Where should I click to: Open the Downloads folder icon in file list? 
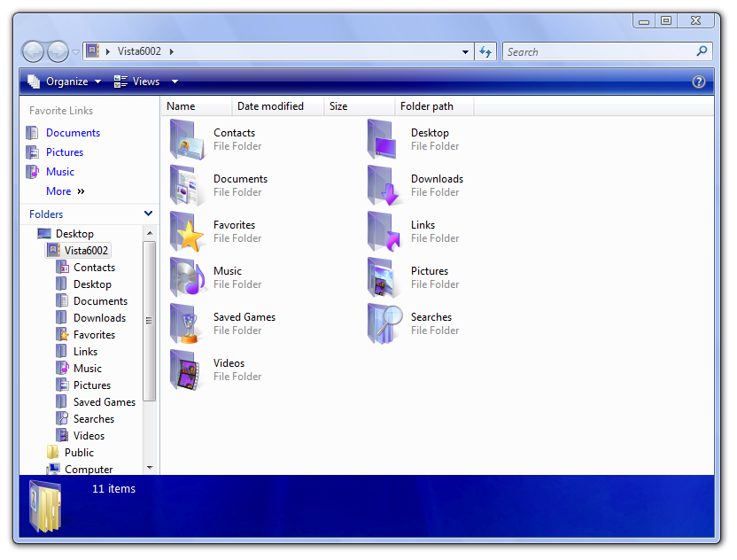pyautogui.click(x=385, y=185)
